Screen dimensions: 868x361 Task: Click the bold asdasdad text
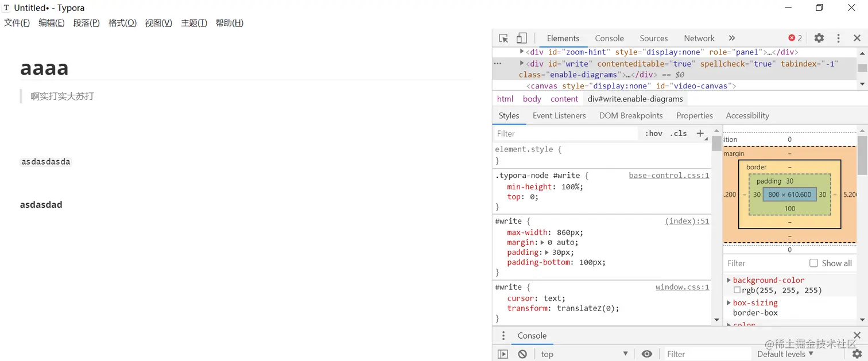[41, 205]
